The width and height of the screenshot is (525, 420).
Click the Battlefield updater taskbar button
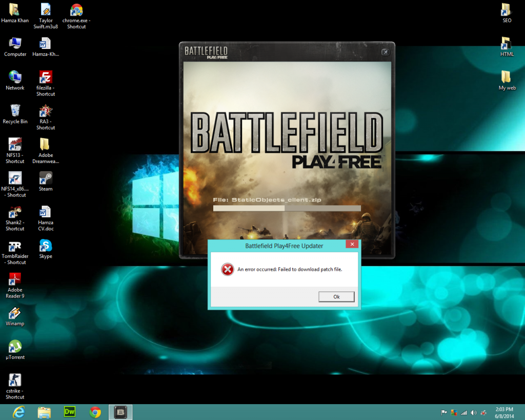coord(120,412)
